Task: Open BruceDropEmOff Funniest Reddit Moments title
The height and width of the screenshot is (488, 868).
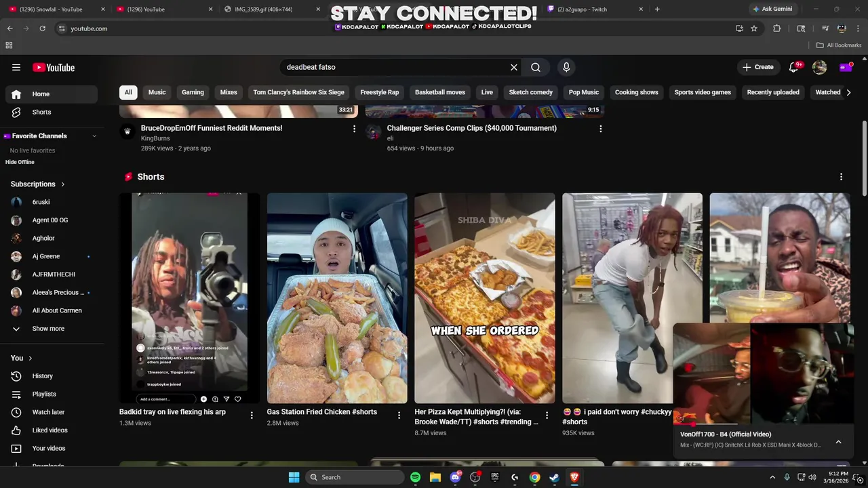Action: [x=212, y=128]
